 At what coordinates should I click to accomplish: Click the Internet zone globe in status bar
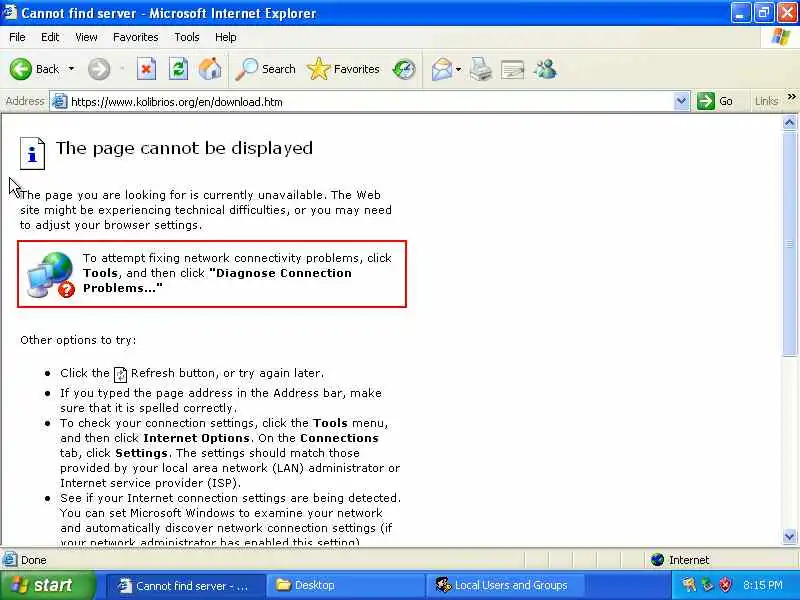[x=658, y=560]
